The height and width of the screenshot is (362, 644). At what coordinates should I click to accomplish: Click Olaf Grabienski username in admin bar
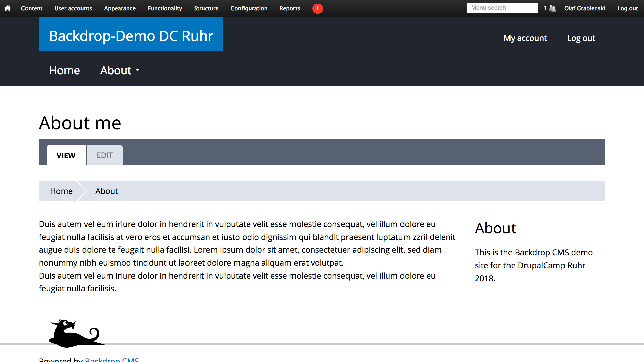point(584,8)
